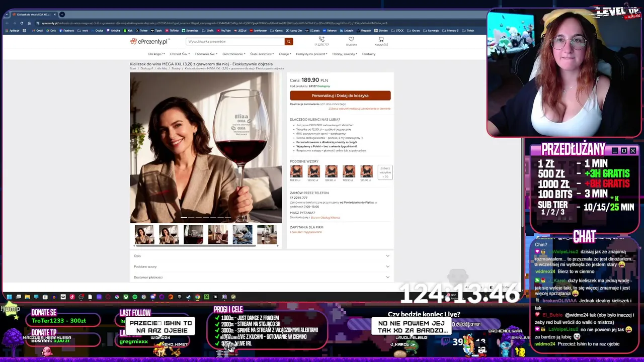Reload the page with the browser refresh icon

tap(22, 23)
